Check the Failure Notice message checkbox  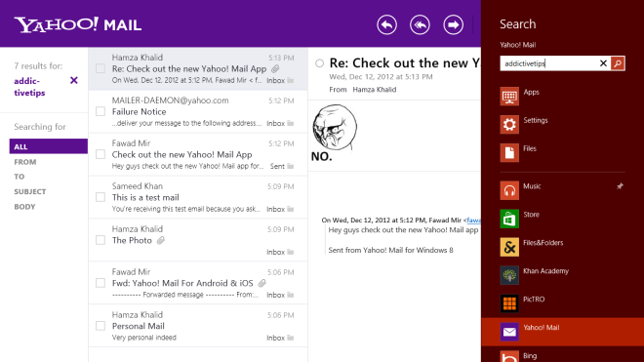101,111
